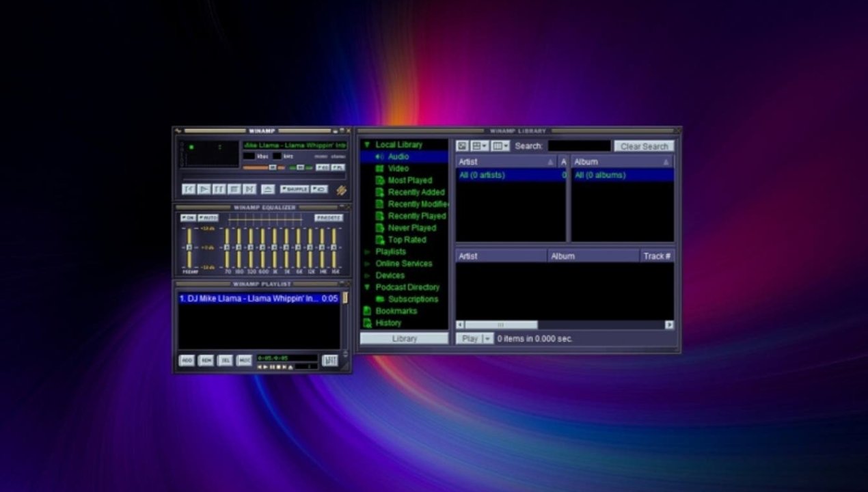Click the track list scroll right arrow

point(669,325)
